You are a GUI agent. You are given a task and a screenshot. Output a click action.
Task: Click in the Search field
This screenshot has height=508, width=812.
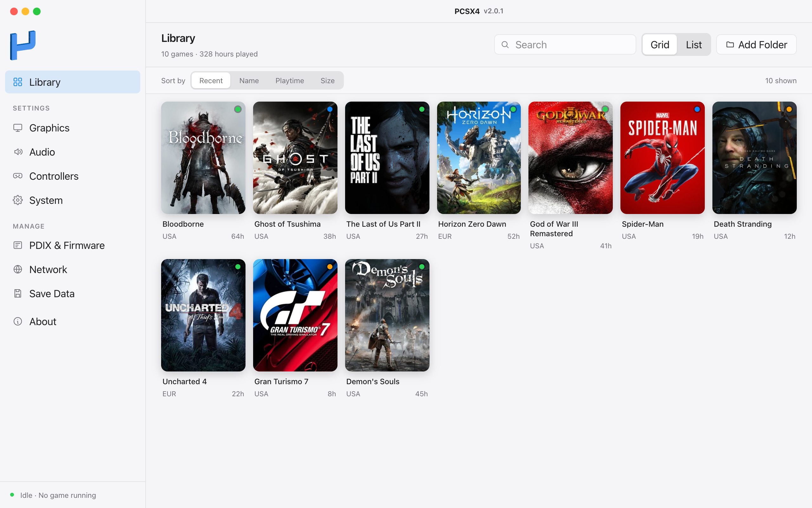(x=565, y=45)
